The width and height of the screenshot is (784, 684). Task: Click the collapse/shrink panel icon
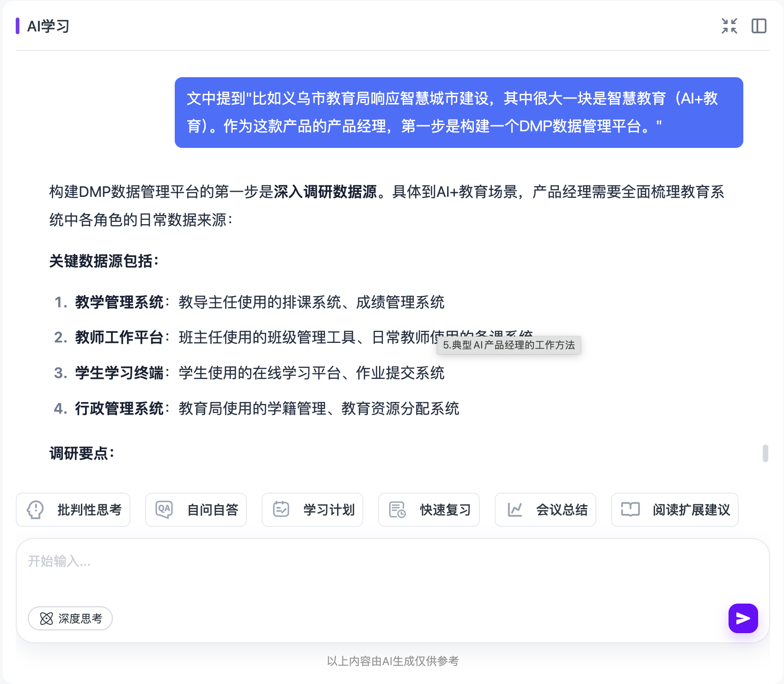(x=729, y=26)
